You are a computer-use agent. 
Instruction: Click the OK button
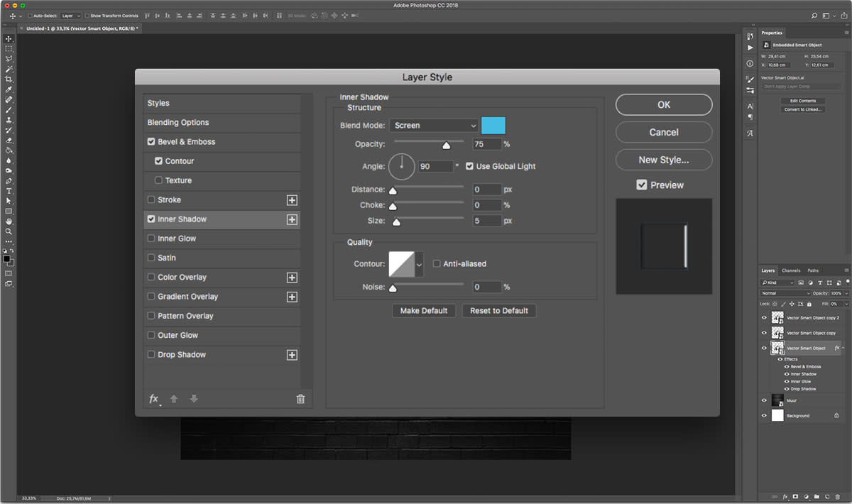664,104
